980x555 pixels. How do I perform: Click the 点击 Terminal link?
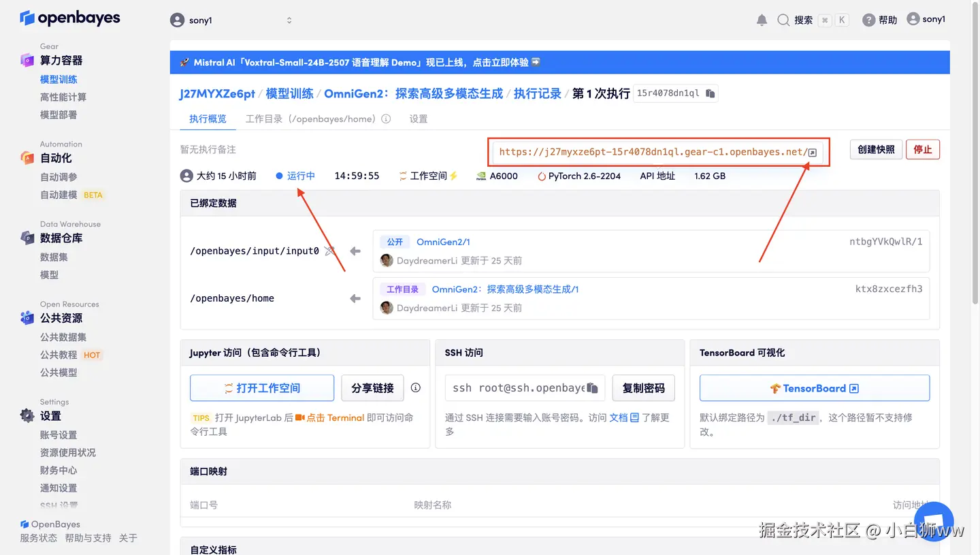[x=329, y=417]
